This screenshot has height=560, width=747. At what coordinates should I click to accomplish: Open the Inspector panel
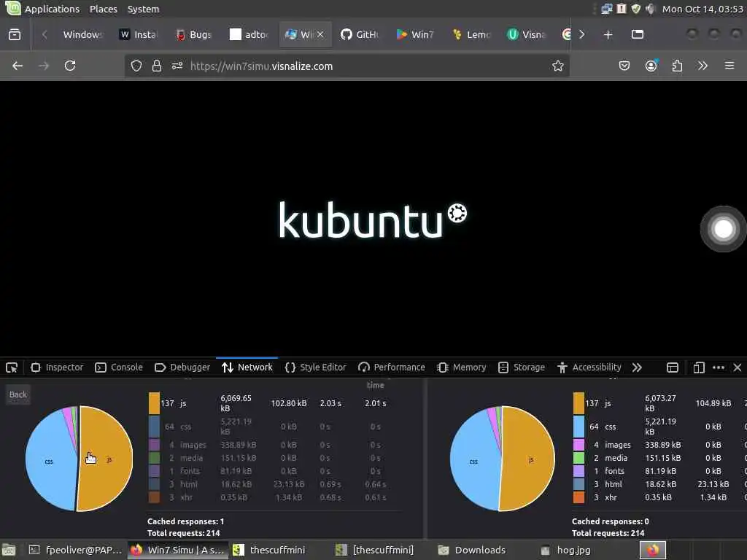coord(57,367)
